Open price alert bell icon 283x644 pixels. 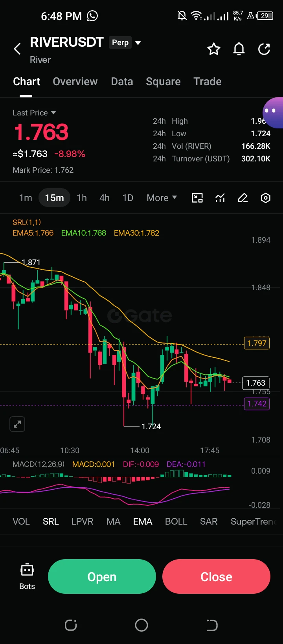(239, 49)
